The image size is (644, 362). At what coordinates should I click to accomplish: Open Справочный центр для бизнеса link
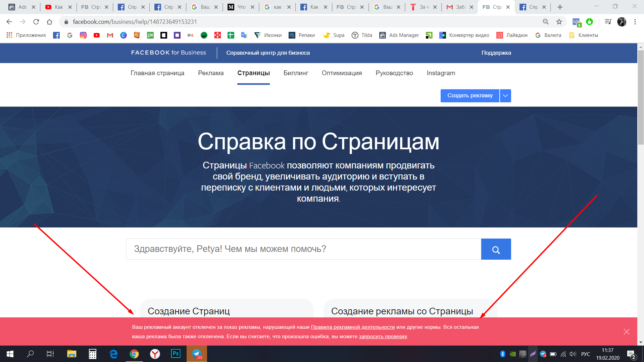[268, 53]
